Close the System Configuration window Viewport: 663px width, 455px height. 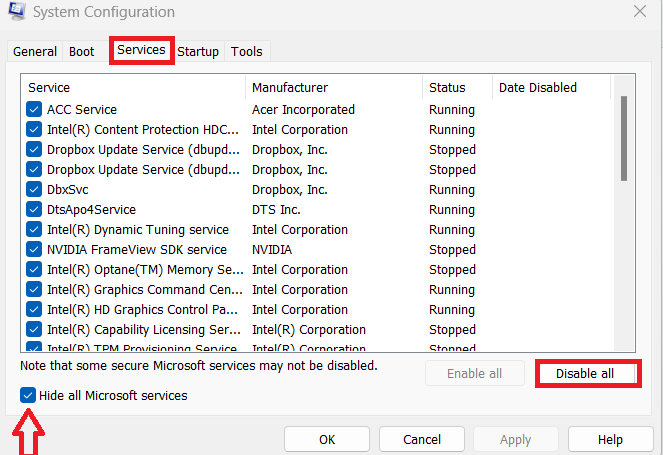[639, 12]
